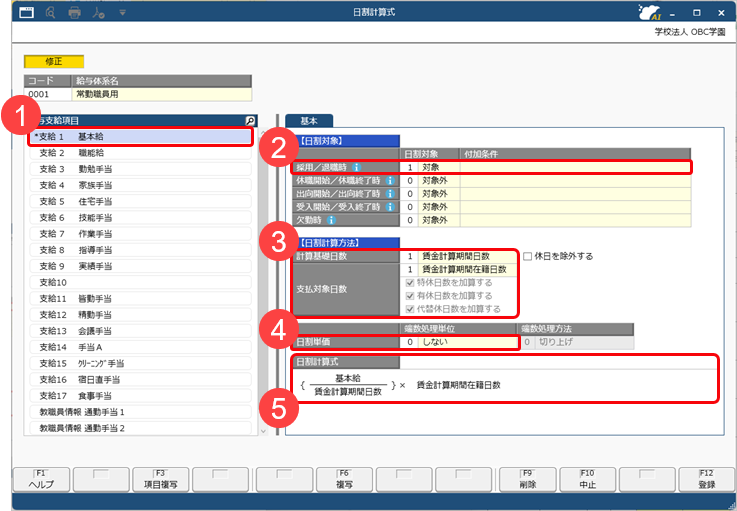The height and width of the screenshot is (511, 737).
Task: Click 端数処理単位 field showing しない
Action: pyautogui.click(x=458, y=342)
